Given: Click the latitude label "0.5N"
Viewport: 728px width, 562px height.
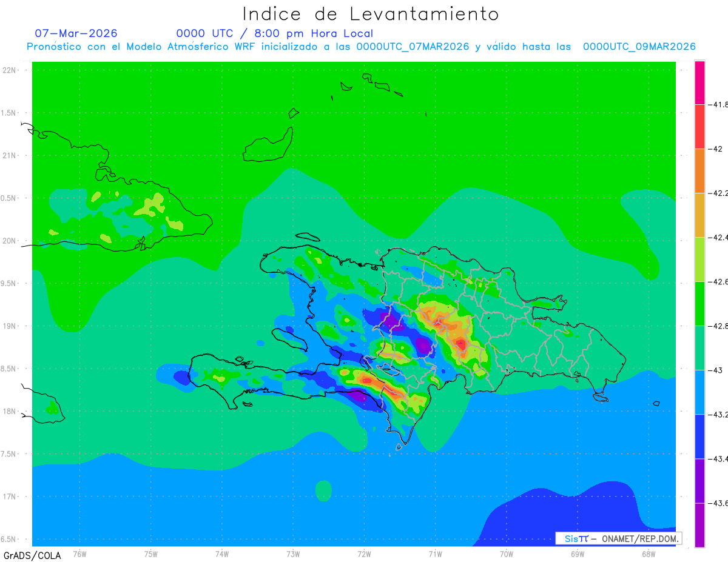Looking at the screenshot, I should click(9, 198).
